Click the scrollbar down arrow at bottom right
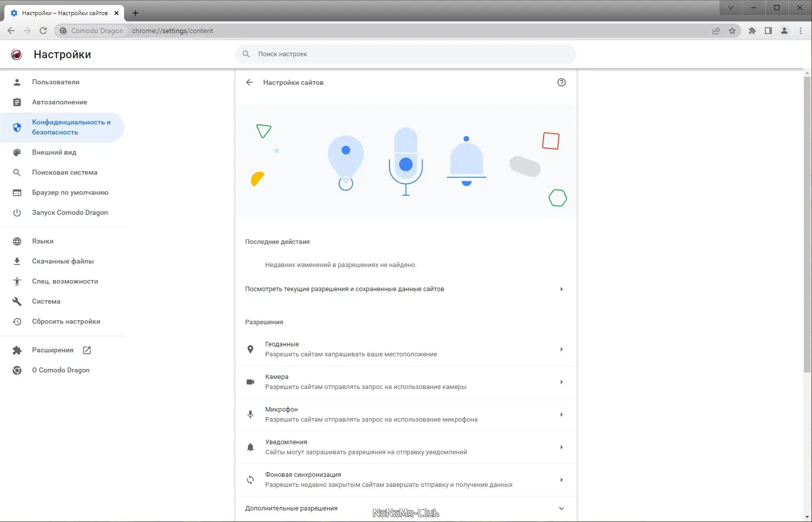 tap(807, 517)
